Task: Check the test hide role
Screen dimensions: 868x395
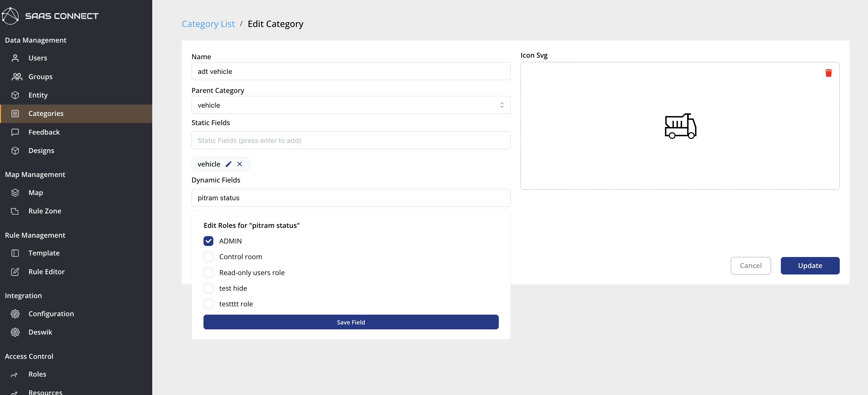Action: pyautogui.click(x=209, y=288)
